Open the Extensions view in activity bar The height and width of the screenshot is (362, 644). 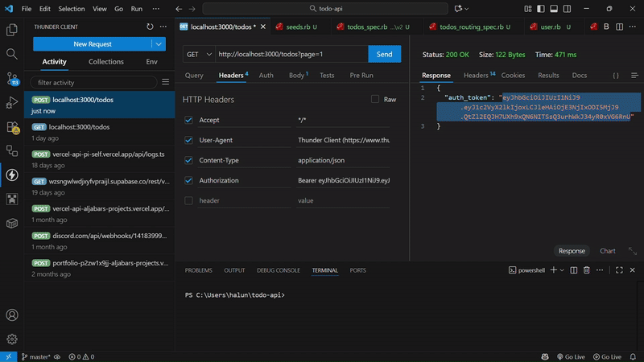[x=12, y=127]
